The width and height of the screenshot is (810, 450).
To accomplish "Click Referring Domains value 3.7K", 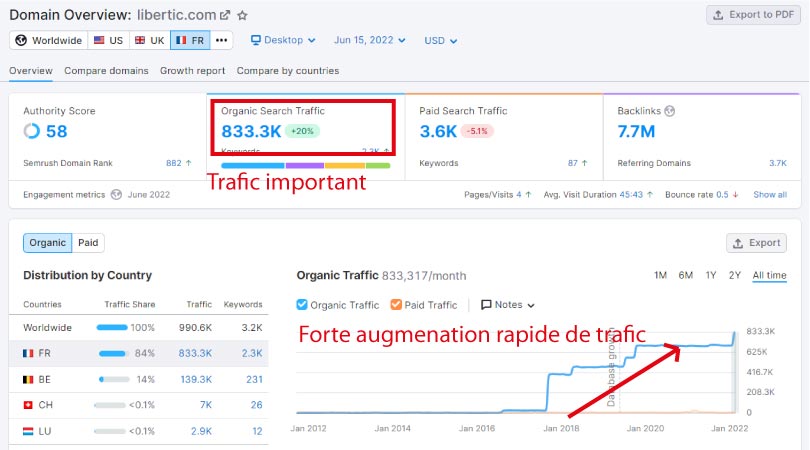I will click(x=777, y=163).
